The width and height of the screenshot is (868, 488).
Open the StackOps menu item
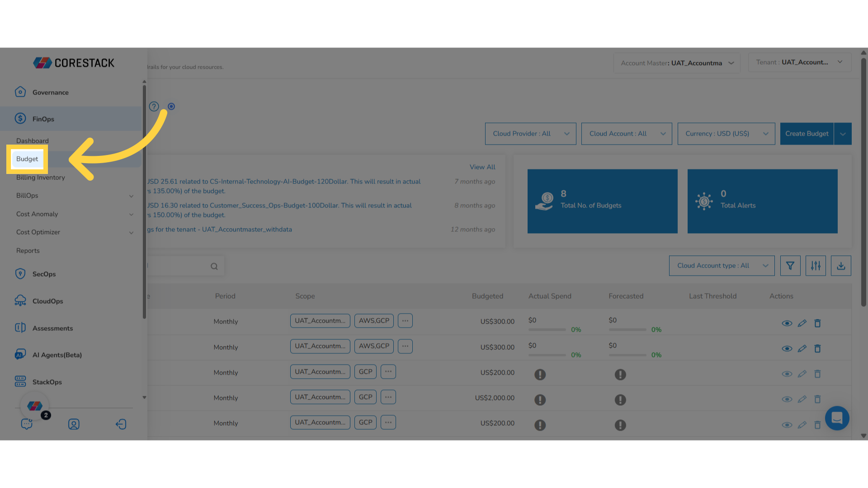[47, 382]
